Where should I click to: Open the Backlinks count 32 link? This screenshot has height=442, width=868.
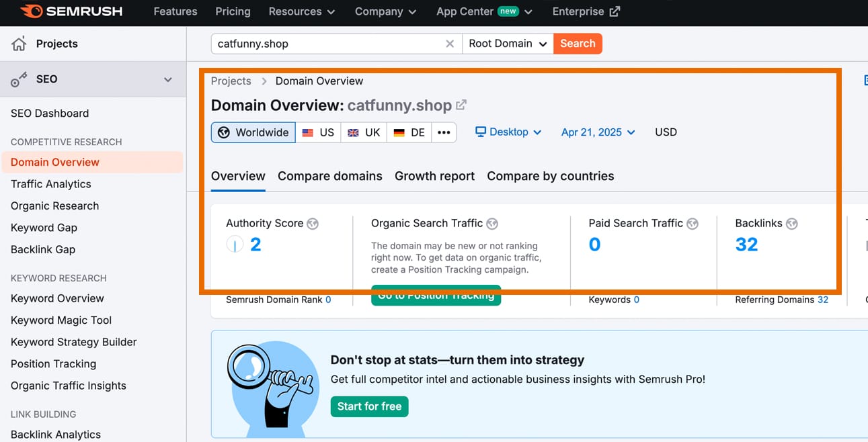click(x=746, y=245)
